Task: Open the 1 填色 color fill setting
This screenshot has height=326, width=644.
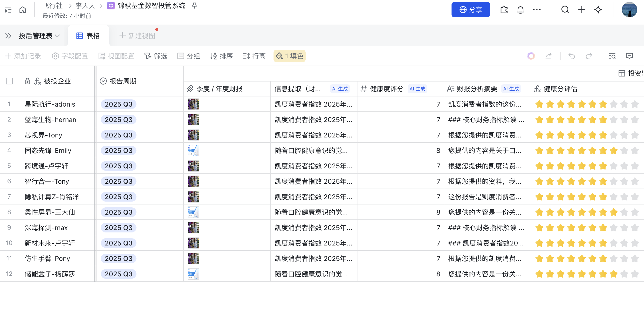Action: (x=289, y=56)
